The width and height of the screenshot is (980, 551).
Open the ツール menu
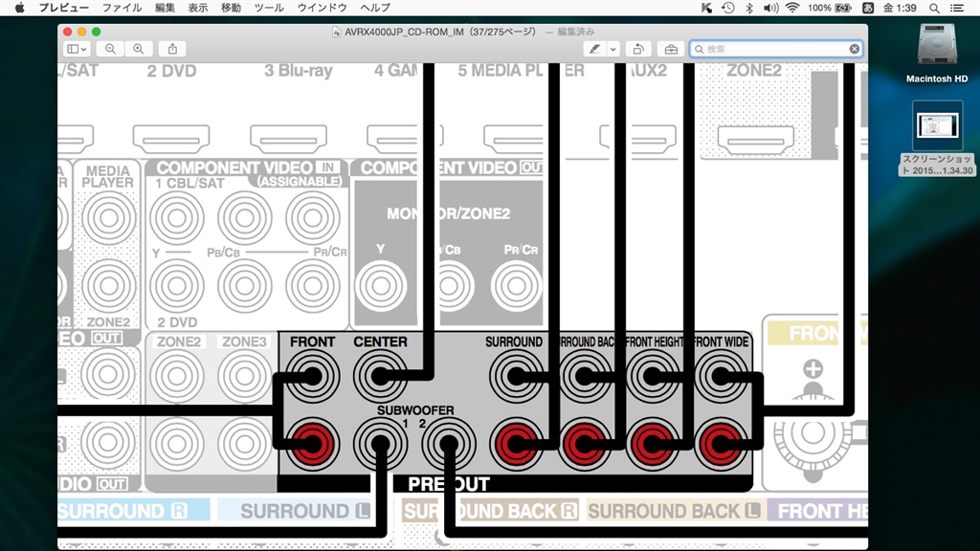pos(269,8)
